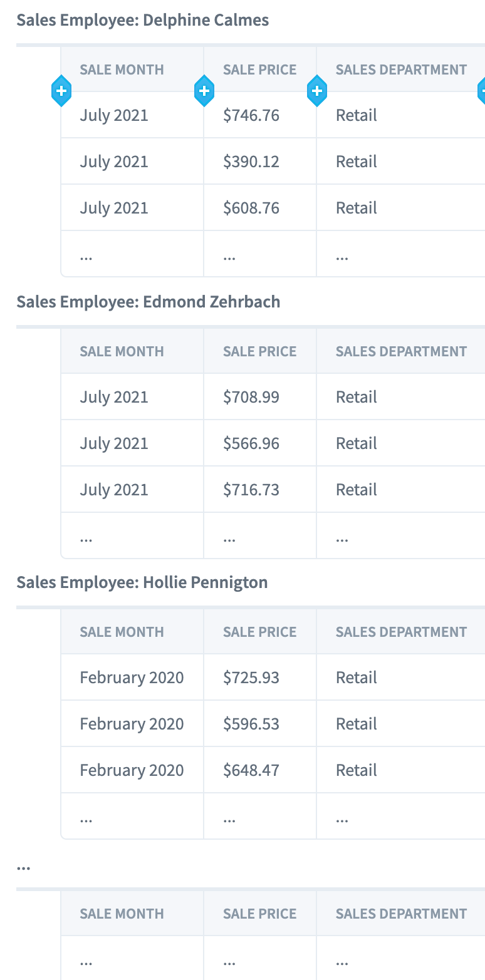Click the Sales Employee: Hollie Pennigton group heading
The width and height of the screenshot is (485, 980).
click(x=142, y=582)
